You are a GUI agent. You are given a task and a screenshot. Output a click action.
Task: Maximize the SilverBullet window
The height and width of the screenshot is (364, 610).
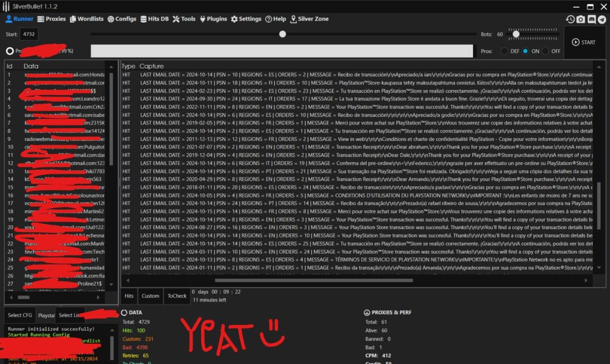[x=590, y=6]
